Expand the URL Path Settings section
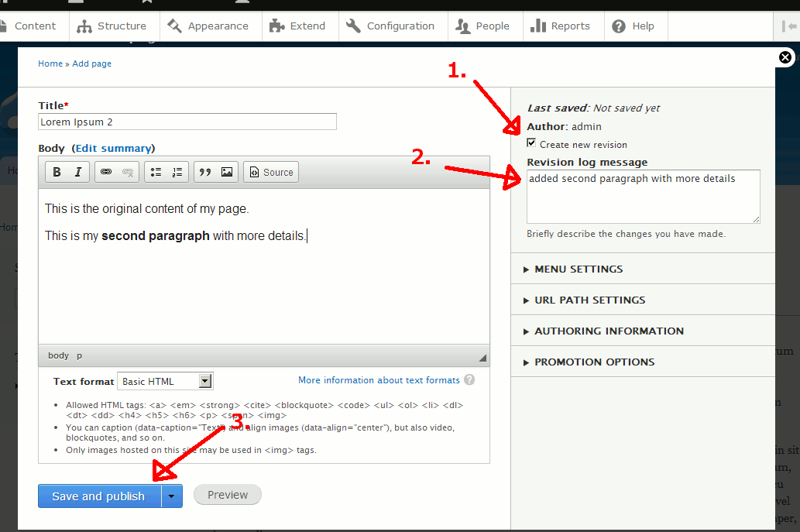The height and width of the screenshot is (532, 800). [589, 300]
